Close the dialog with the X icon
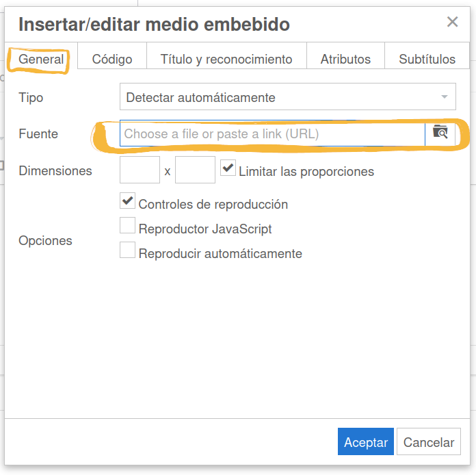The height and width of the screenshot is (475, 476). (452, 22)
